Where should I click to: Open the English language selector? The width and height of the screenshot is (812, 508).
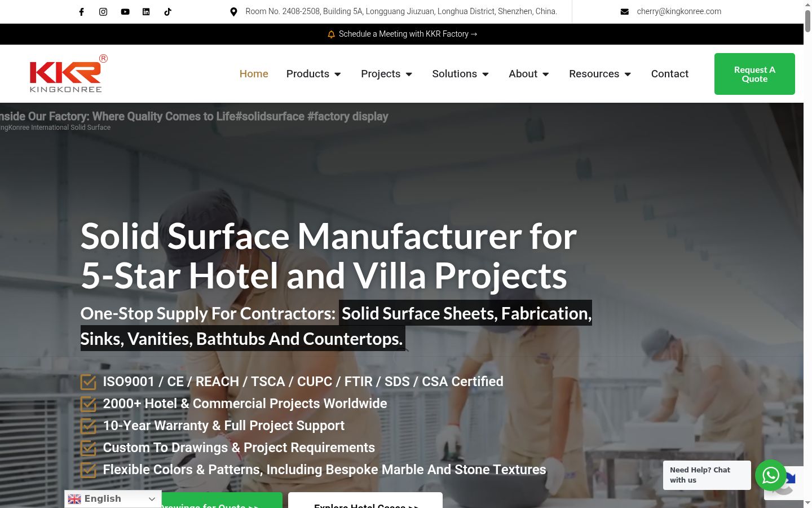click(x=113, y=499)
